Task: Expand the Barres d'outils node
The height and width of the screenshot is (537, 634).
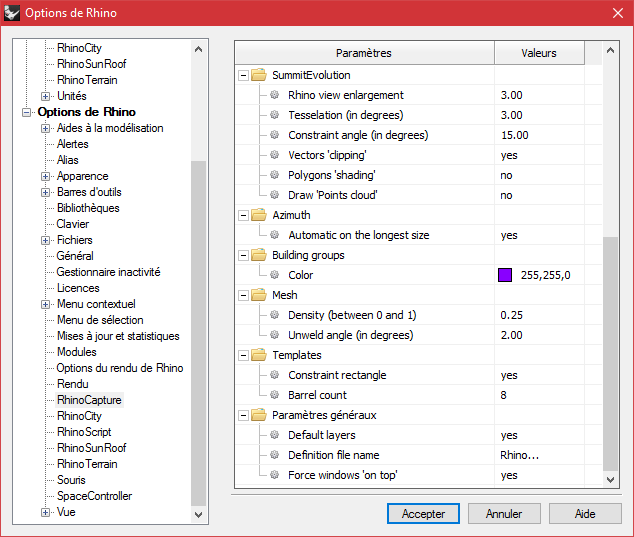Action: coord(45,192)
